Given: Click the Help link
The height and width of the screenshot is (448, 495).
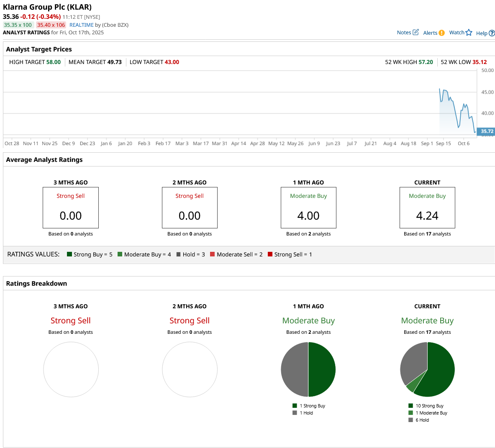Looking at the screenshot, I should pos(482,33).
